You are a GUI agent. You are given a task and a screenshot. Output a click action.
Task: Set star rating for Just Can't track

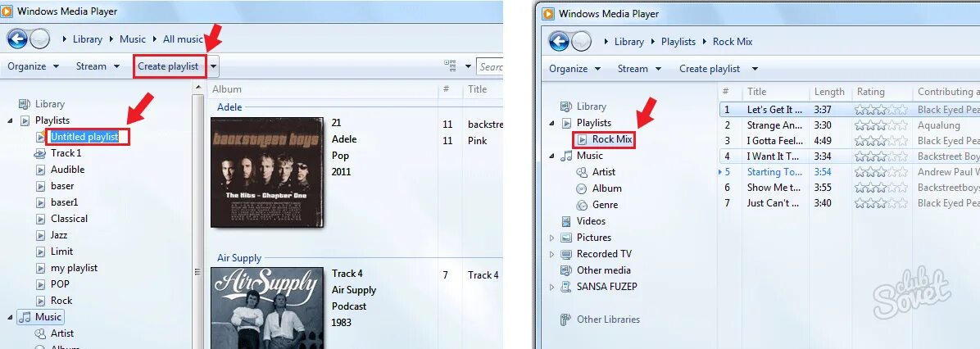881,203
